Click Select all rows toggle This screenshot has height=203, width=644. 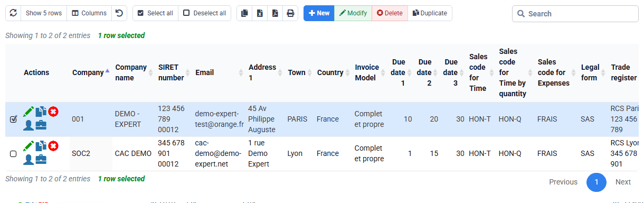tap(155, 13)
